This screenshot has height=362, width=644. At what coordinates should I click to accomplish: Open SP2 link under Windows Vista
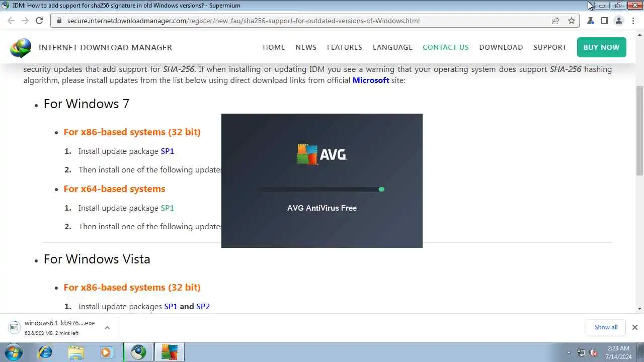(x=203, y=306)
